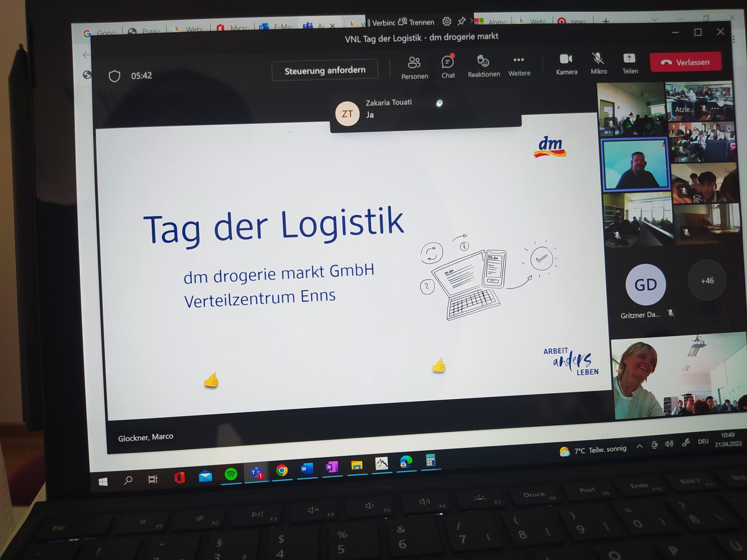The image size is (747, 560).
Task: Switch to the Praxis browser tab
Action: (144, 31)
